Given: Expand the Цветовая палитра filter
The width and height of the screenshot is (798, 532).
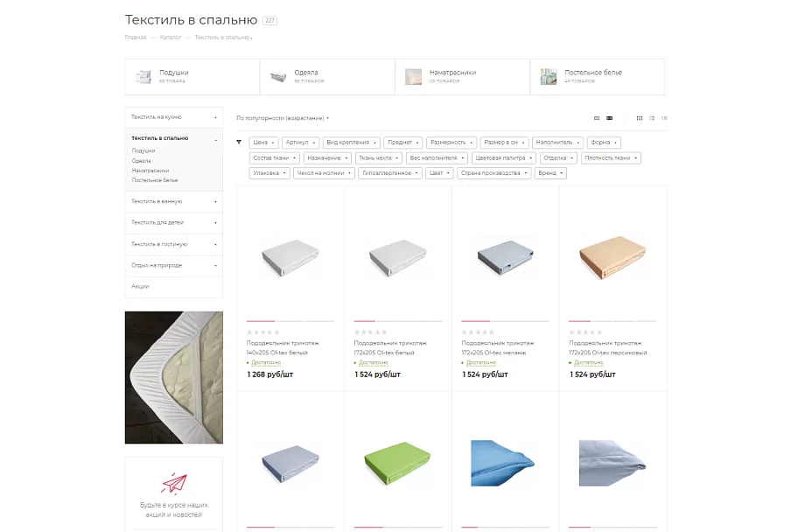Looking at the screenshot, I should pos(504,157).
